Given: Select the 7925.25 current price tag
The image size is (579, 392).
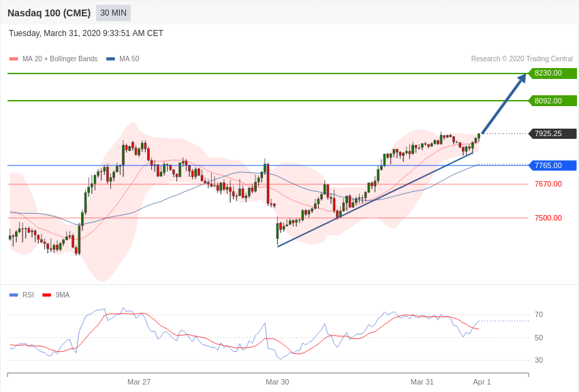Looking at the screenshot, I should pos(553,133).
